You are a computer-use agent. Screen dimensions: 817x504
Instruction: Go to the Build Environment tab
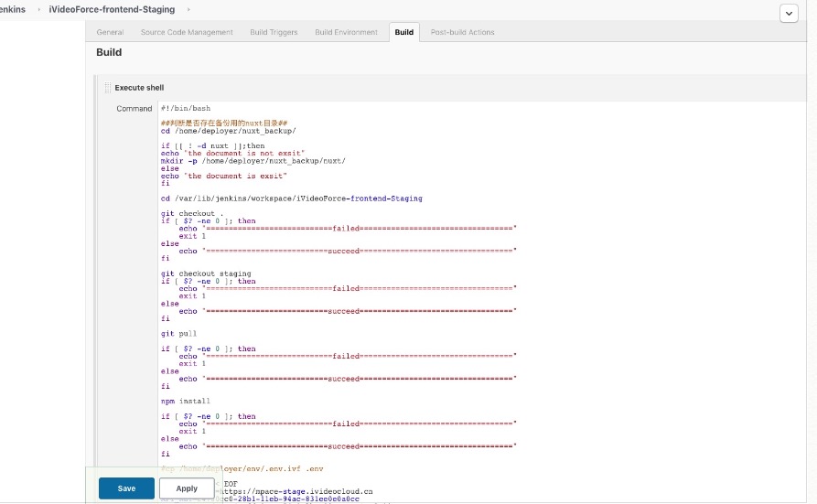[x=346, y=32]
